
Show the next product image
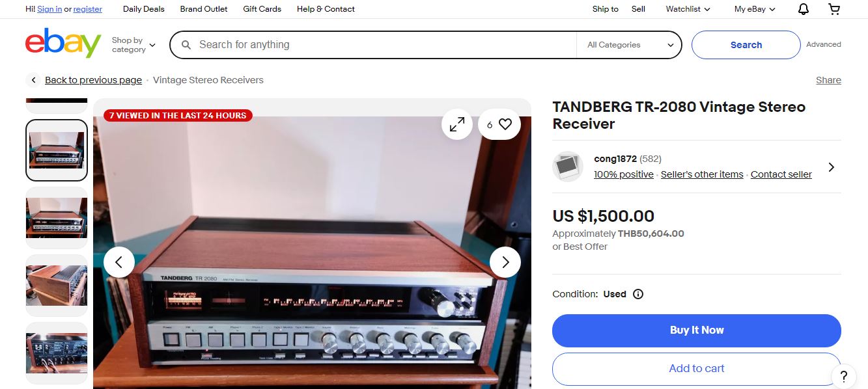tap(505, 262)
